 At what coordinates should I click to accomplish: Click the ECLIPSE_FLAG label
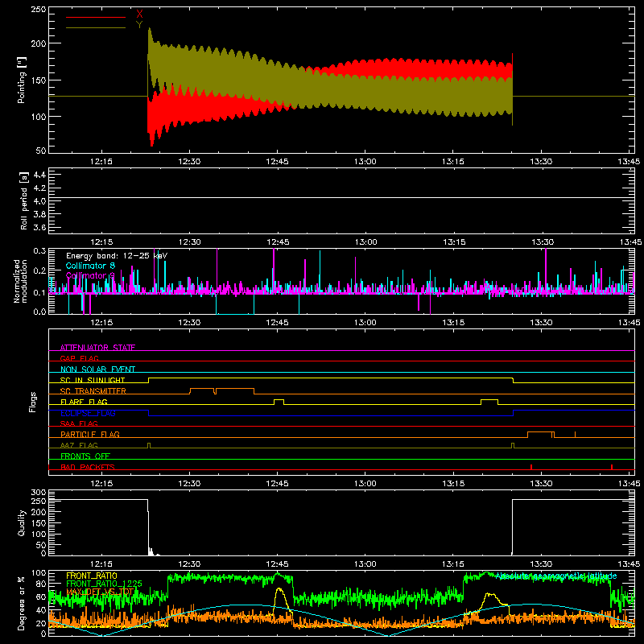click(x=88, y=413)
